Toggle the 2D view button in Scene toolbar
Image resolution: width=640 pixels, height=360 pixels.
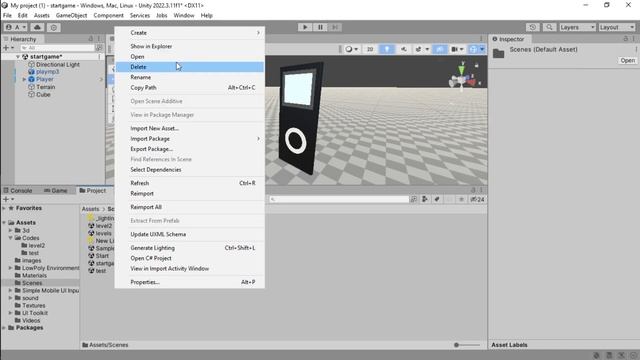tap(370, 49)
